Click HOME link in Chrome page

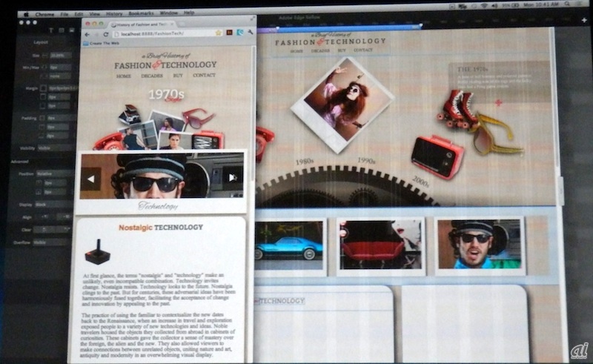point(124,76)
